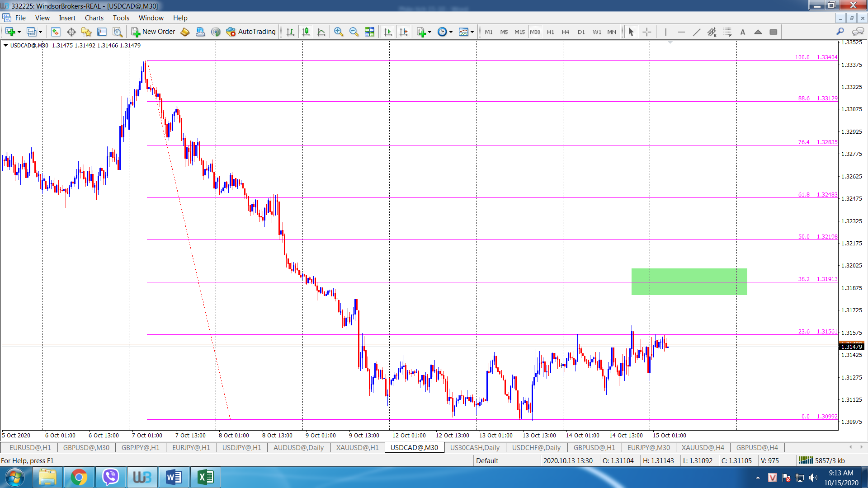868x488 pixels.
Task: Switch to XAUUSD@,H1 chart tab
Action: pyautogui.click(x=358, y=447)
